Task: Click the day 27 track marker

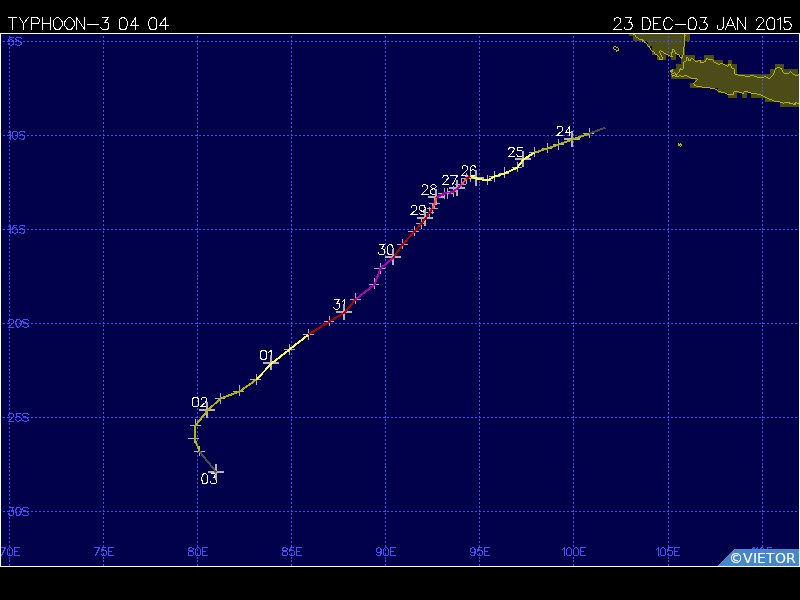Action: pos(456,188)
